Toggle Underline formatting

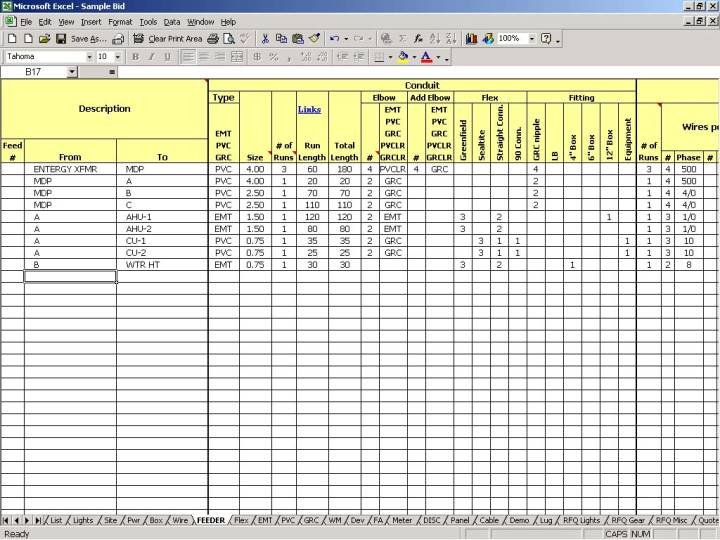(x=167, y=57)
